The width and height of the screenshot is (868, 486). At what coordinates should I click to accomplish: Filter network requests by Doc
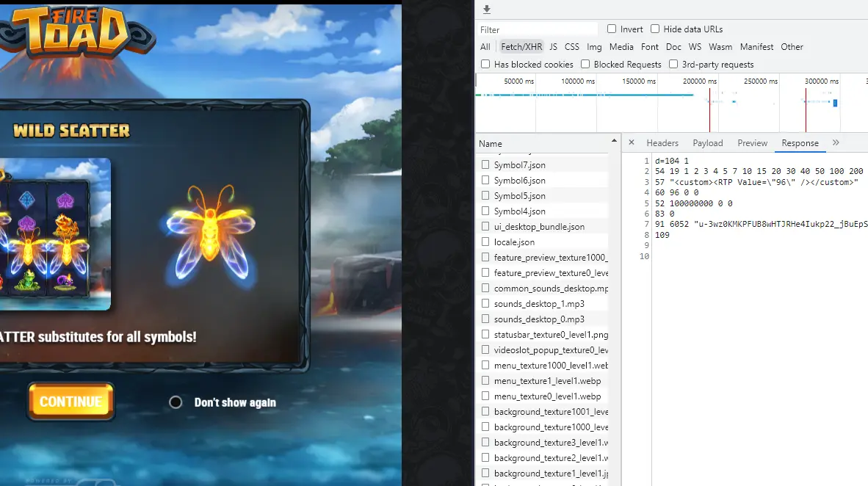673,47
